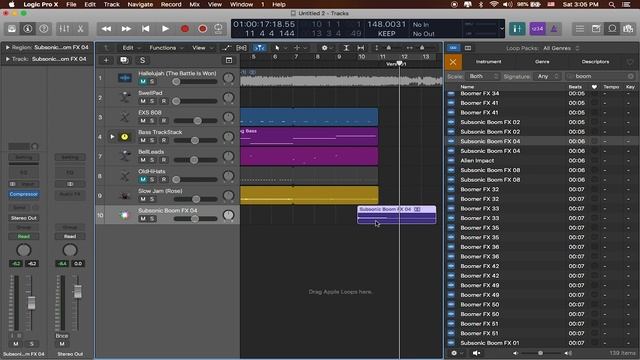Screen dimensions: 640x360
Task: Adjust the loop browser preview volume slider
Action: 541,353
